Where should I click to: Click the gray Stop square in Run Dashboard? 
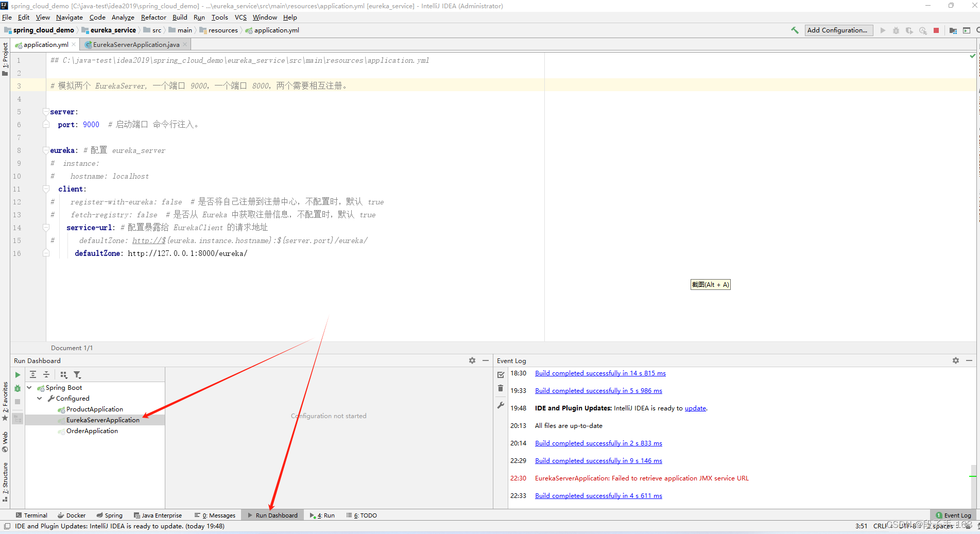[18, 402]
